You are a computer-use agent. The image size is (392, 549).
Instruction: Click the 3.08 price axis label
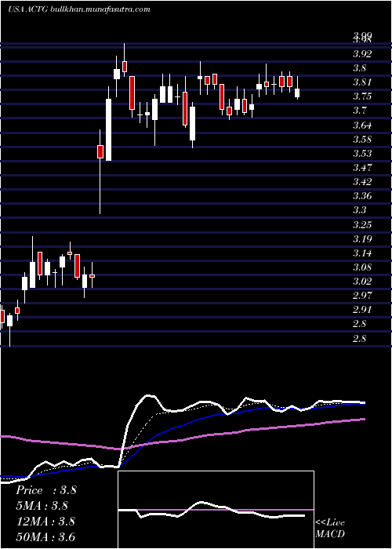click(x=362, y=268)
